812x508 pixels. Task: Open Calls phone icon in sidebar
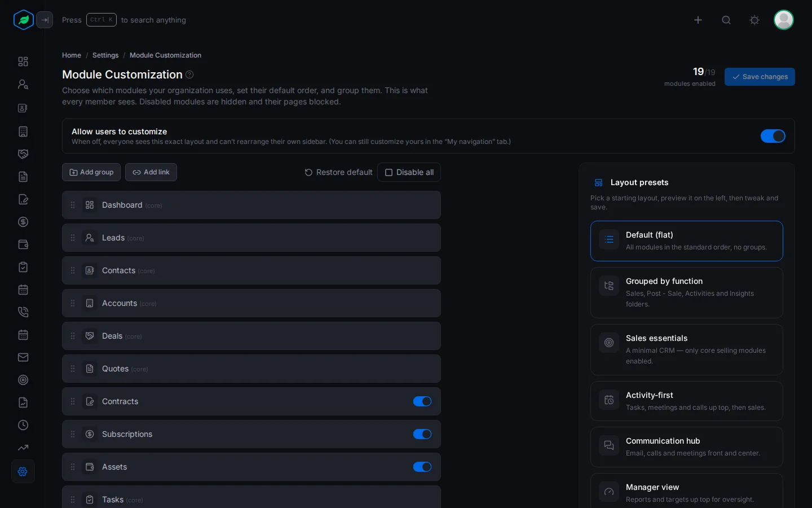click(23, 312)
